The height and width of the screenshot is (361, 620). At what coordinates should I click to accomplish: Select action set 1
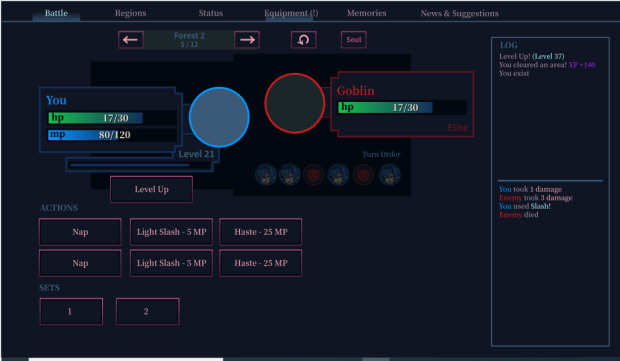(x=71, y=312)
